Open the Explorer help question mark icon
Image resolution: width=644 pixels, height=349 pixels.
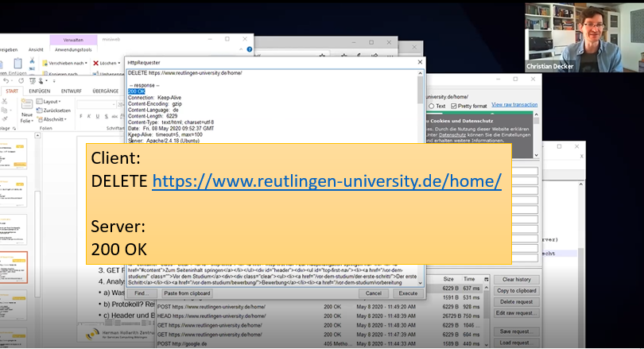(x=250, y=49)
